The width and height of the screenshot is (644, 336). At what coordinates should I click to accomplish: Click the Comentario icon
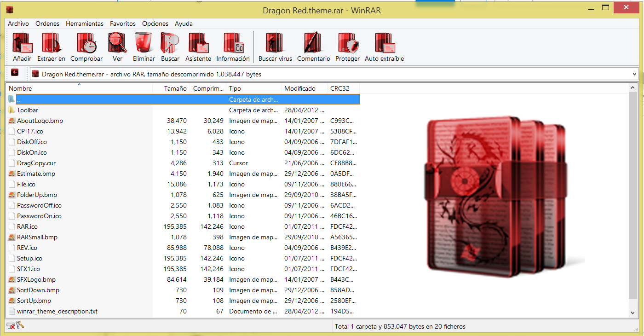coord(313,43)
